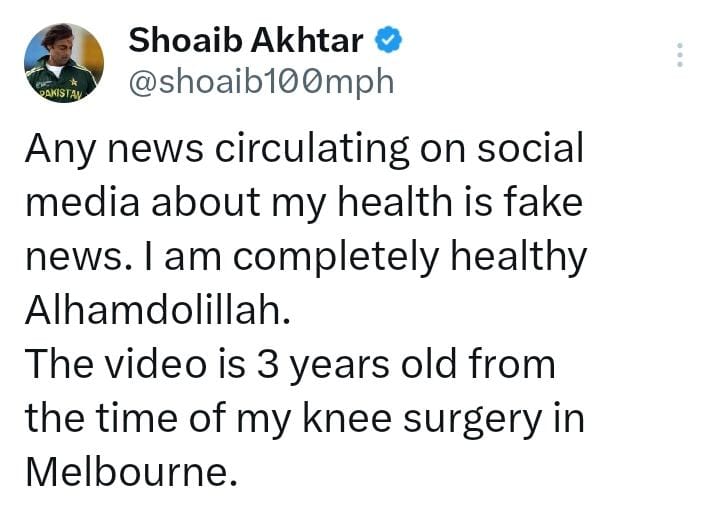Open Shoaib Akhtar's profile picture
The image size is (720, 517).
[x=63, y=62]
